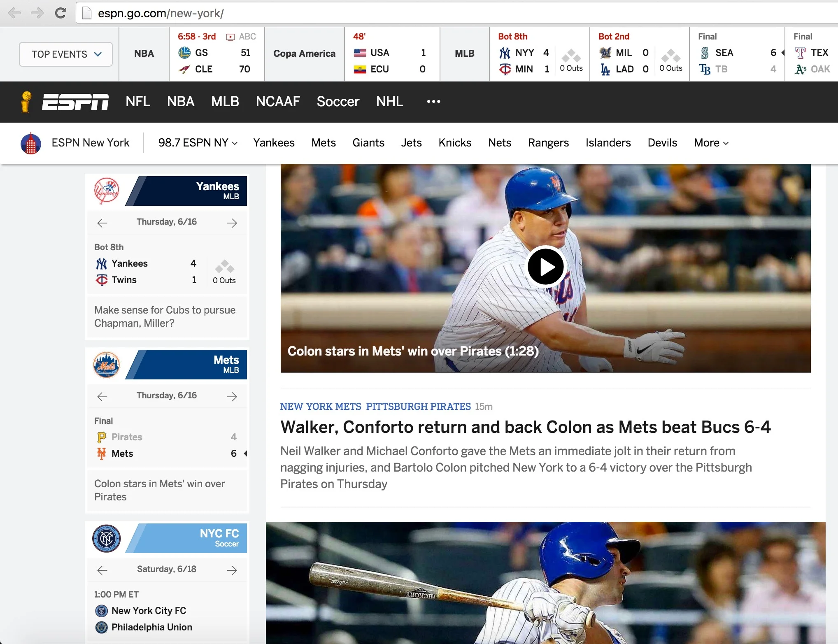The width and height of the screenshot is (838, 644).
Task: Click the Yankees MLB blue card header
Action: 186,191
